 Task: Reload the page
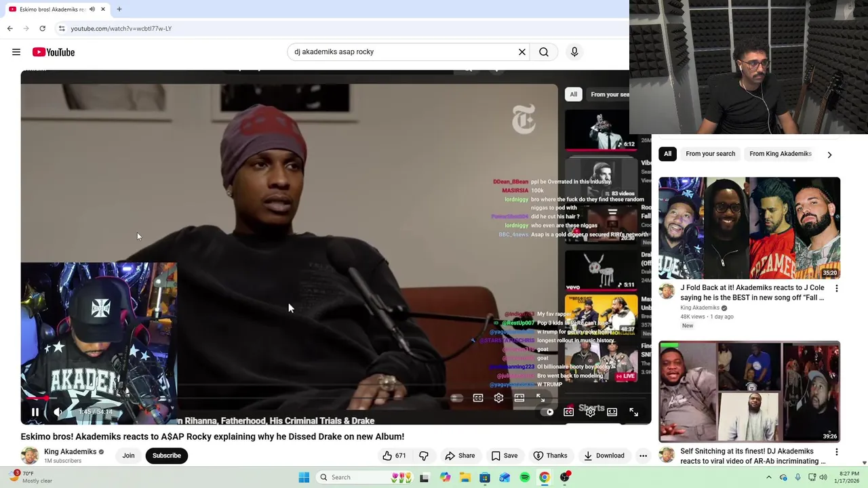[x=43, y=28]
